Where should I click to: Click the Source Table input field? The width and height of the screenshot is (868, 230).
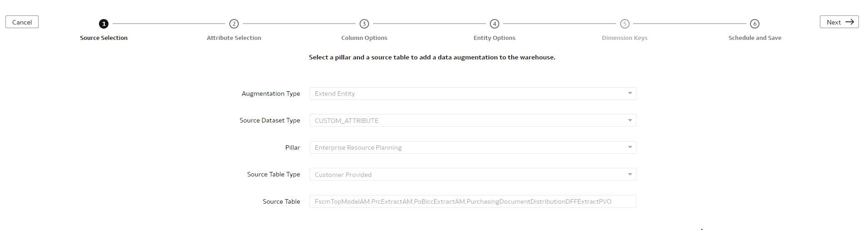[x=472, y=201]
